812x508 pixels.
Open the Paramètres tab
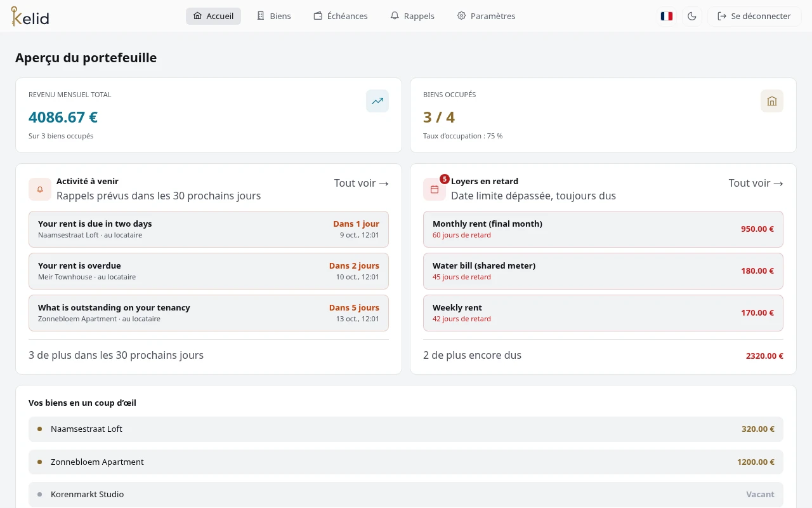click(x=486, y=16)
